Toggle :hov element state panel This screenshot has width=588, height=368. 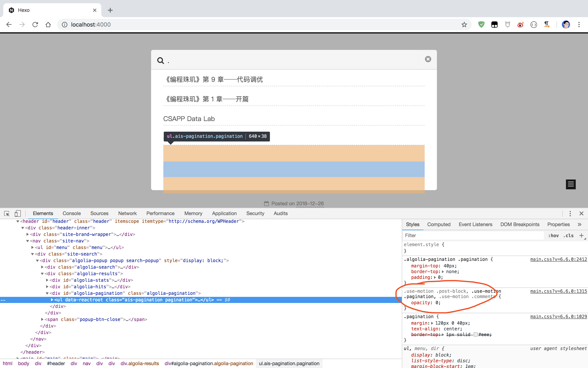[x=553, y=236]
